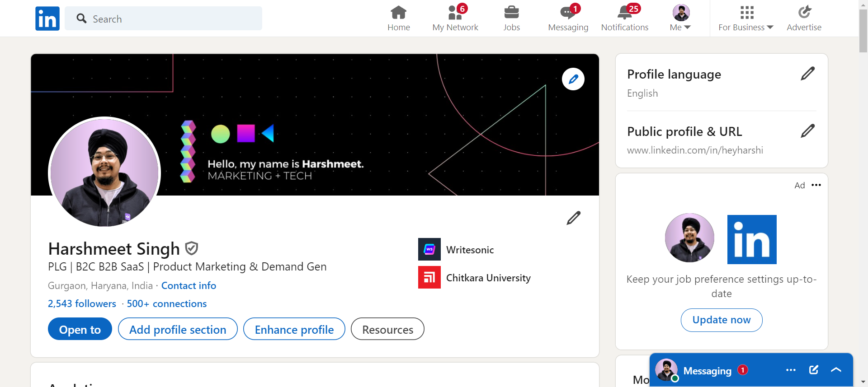Screen dimensions: 868x387
Task: Edit intro section pencil icon
Action: pyautogui.click(x=573, y=218)
